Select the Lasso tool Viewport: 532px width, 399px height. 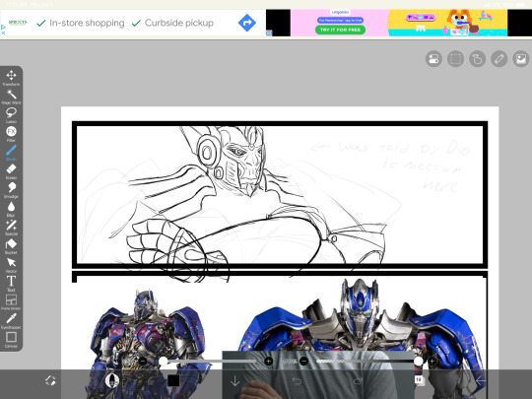pyautogui.click(x=11, y=115)
